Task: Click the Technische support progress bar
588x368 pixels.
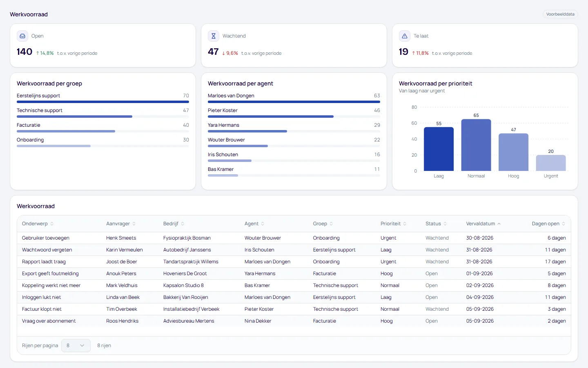Action: click(103, 117)
